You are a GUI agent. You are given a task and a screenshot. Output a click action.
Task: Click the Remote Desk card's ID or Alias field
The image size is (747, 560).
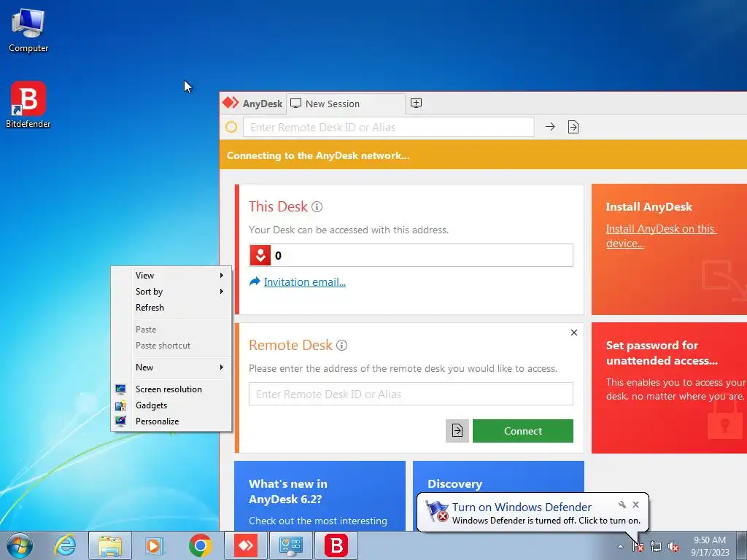pyautogui.click(x=411, y=394)
